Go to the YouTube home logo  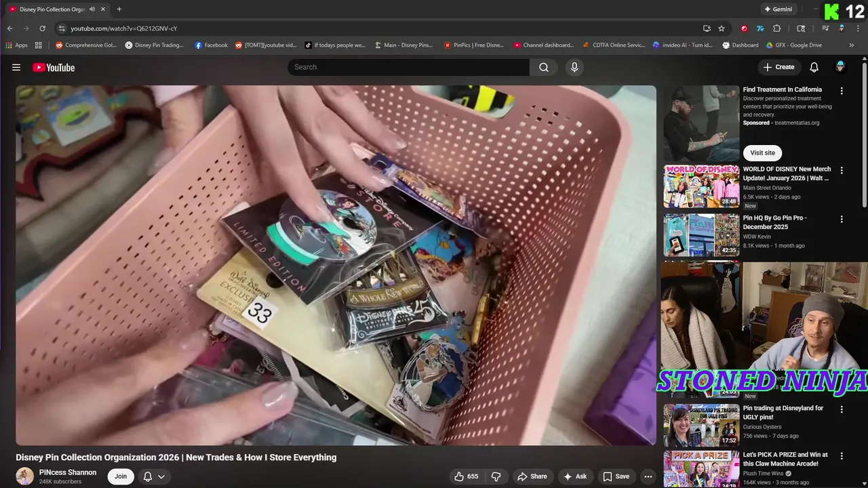(x=54, y=67)
